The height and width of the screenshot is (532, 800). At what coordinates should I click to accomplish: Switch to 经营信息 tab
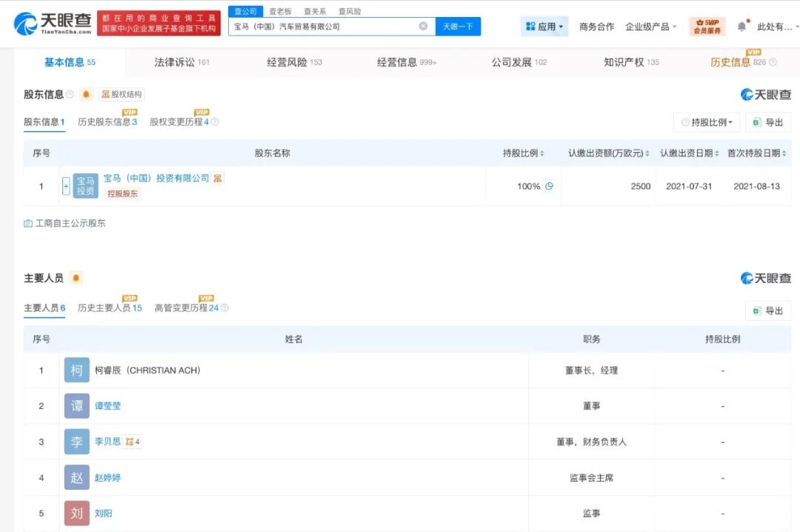pyautogui.click(x=407, y=62)
